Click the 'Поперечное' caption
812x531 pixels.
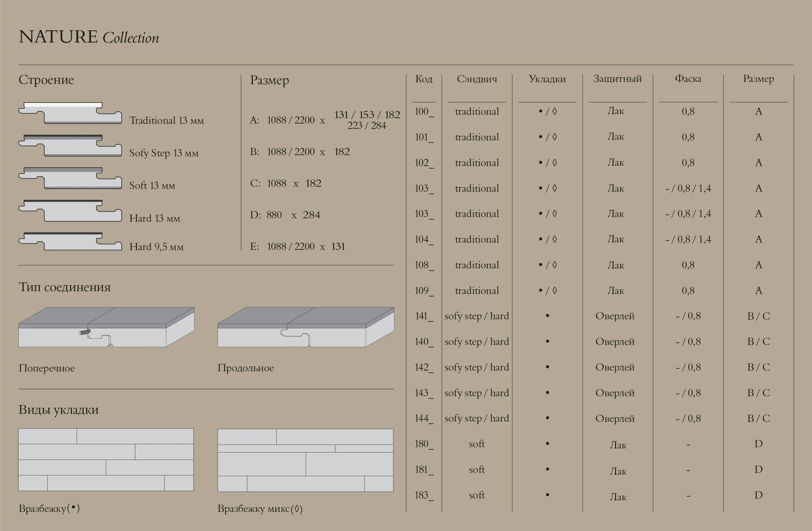(x=47, y=368)
